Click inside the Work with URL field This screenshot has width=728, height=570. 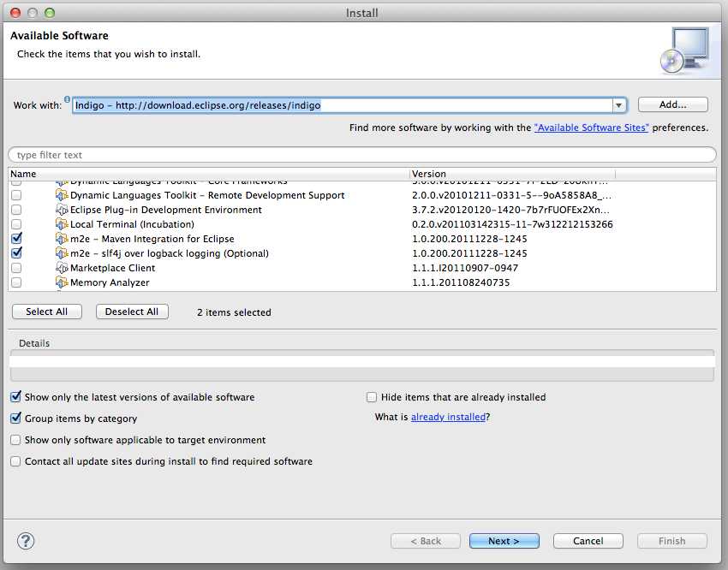pyautogui.click(x=343, y=105)
